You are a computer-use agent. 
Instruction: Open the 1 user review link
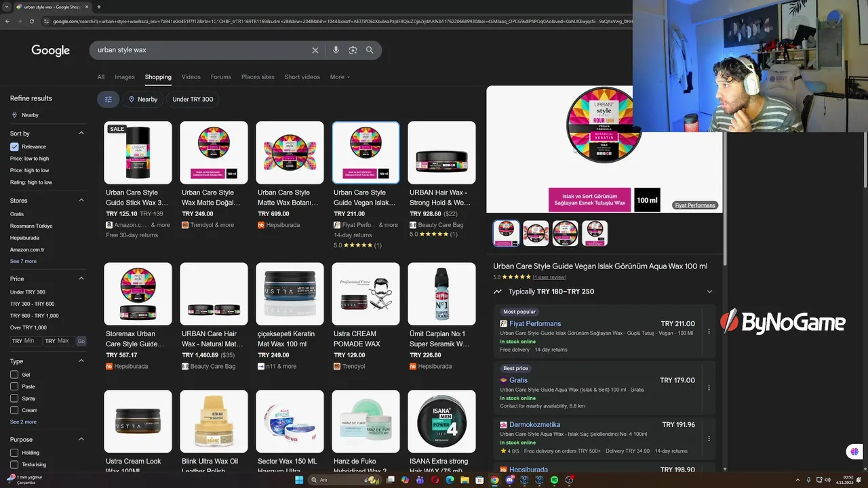pyautogui.click(x=549, y=277)
